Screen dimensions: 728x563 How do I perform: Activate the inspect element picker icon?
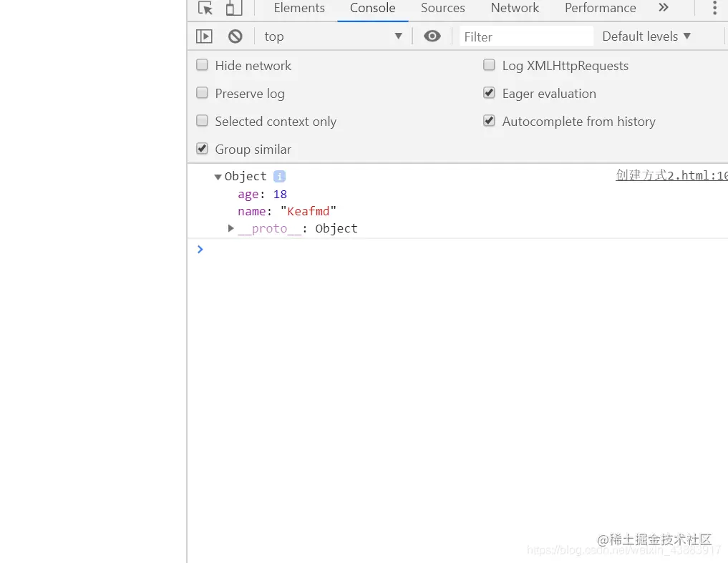pyautogui.click(x=205, y=9)
